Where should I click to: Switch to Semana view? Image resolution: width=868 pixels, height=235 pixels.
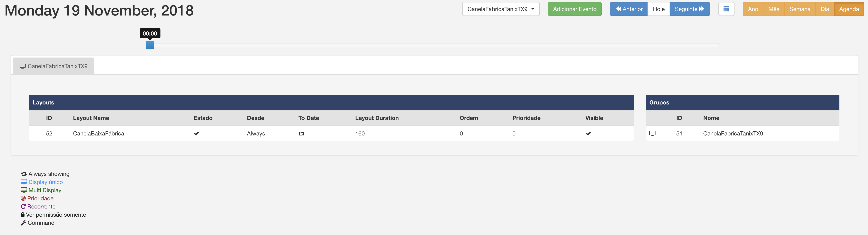pos(800,9)
